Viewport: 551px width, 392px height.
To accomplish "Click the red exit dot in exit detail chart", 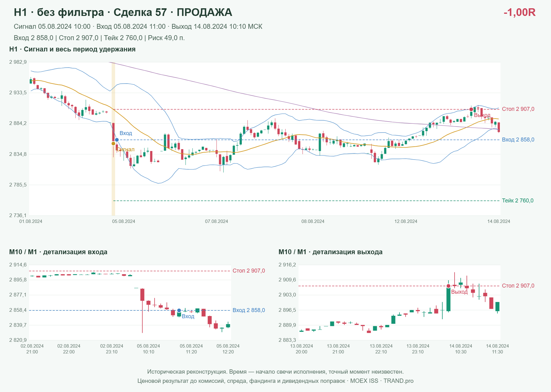I will coord(448,286).
